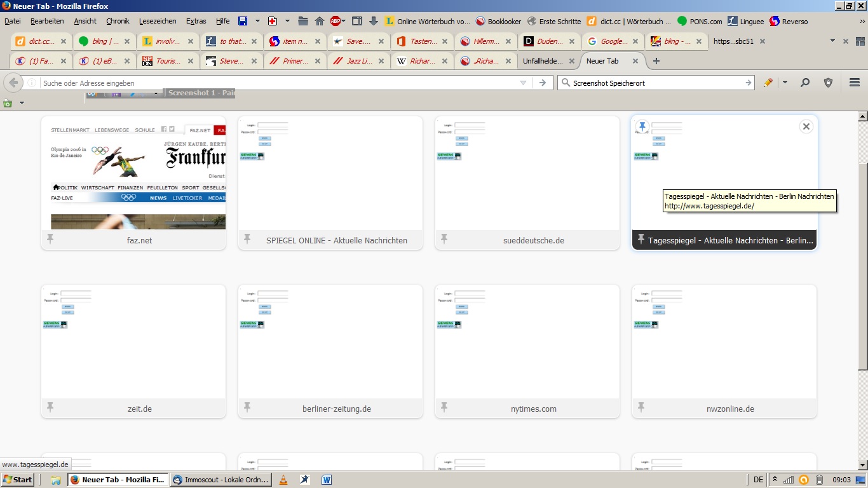Open the highlighter pencil toolbar icon
868x488 pixels.
pos(768,83)
